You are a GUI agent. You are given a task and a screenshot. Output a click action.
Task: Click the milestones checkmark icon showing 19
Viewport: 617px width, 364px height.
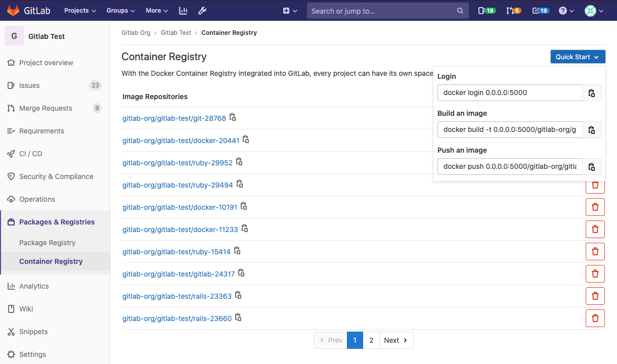539,11
